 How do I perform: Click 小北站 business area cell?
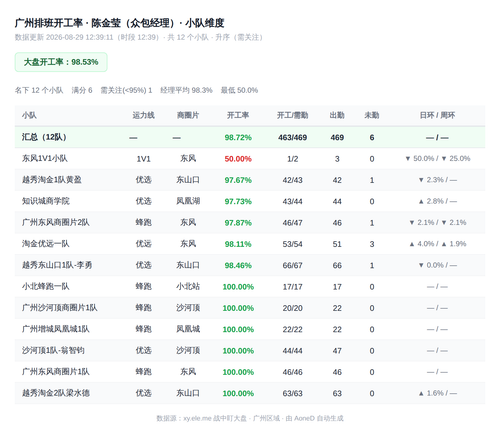coord(188,286)
